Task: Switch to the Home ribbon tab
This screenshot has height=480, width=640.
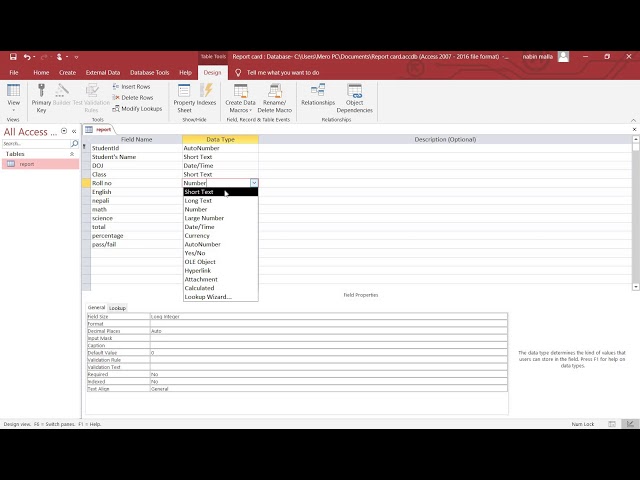Action: coord(41,73)
